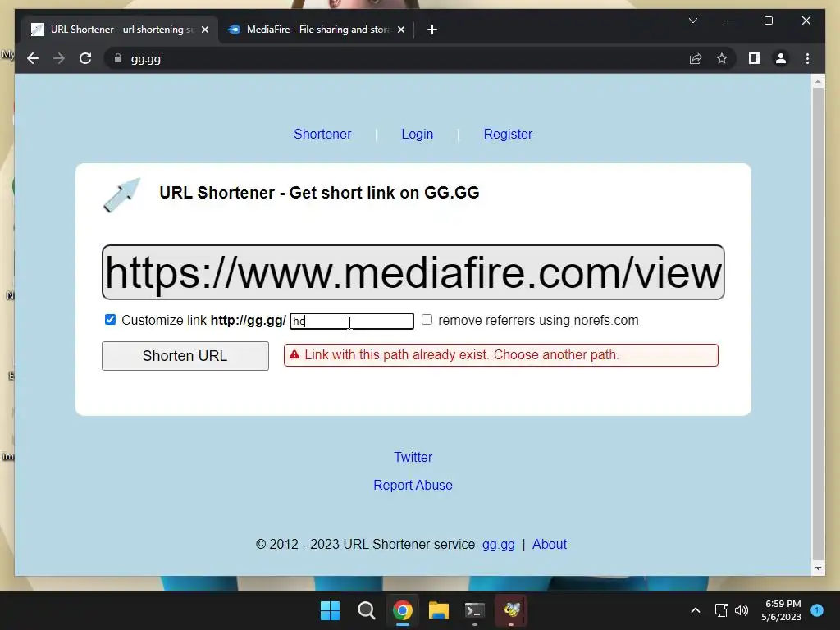Click the 'URL Shortener - Get short link' heading
The image size is (840, 630).
(x=319, y=193)
